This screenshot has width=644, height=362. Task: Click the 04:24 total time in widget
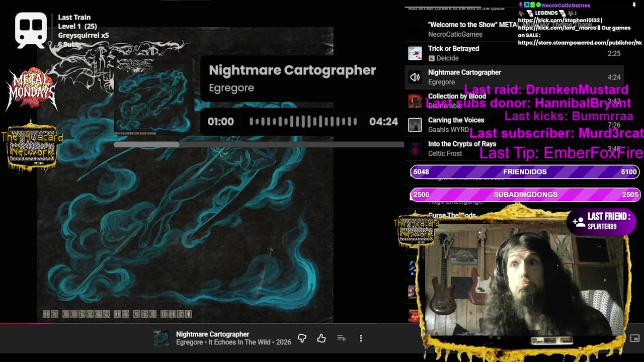(x=383, y=122)
